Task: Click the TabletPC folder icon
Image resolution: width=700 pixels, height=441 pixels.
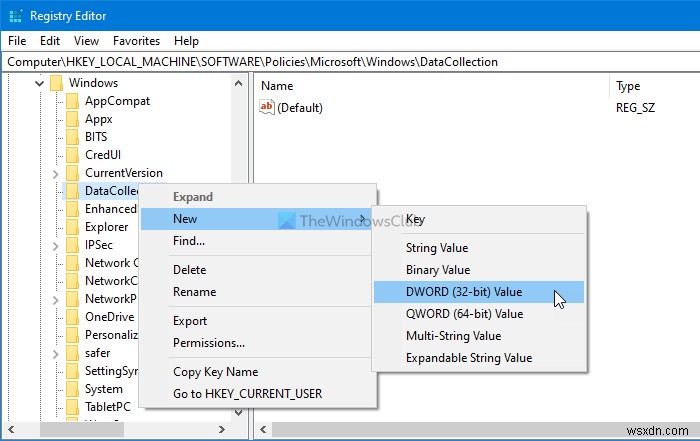Action: 72,407
